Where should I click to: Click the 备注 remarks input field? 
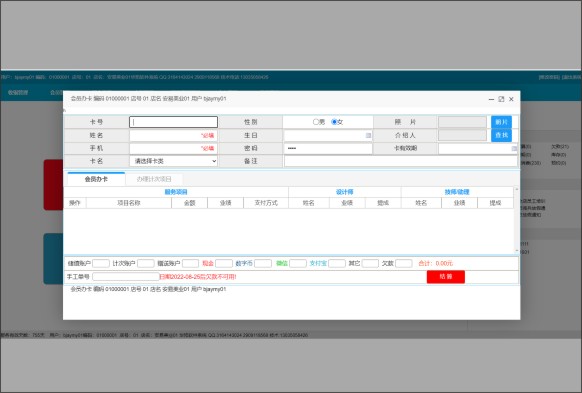pos(401,161)
